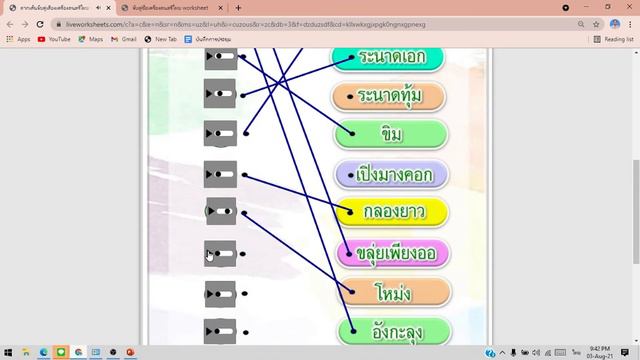Open File Explorer from the taskbar
The image size is (640, 360).
click(x=26, y=352)
